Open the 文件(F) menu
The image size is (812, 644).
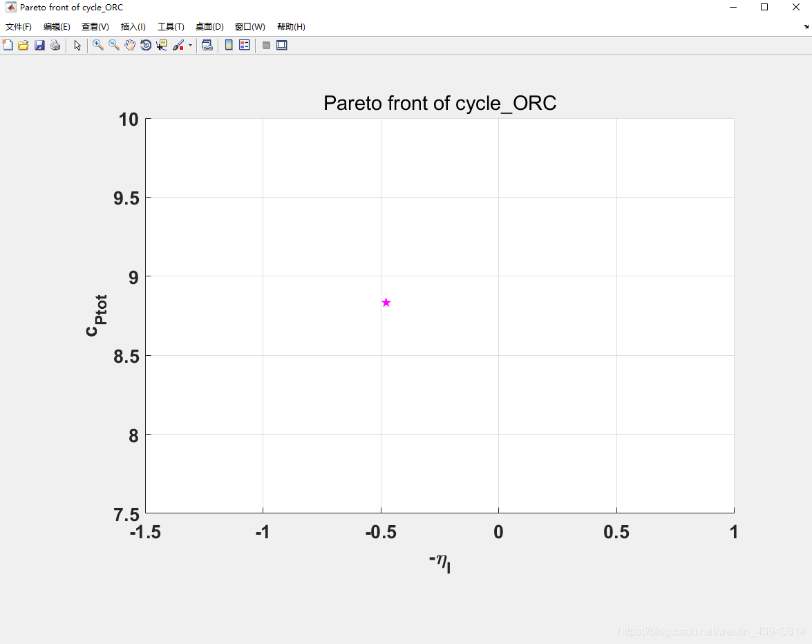coord(19,27)
